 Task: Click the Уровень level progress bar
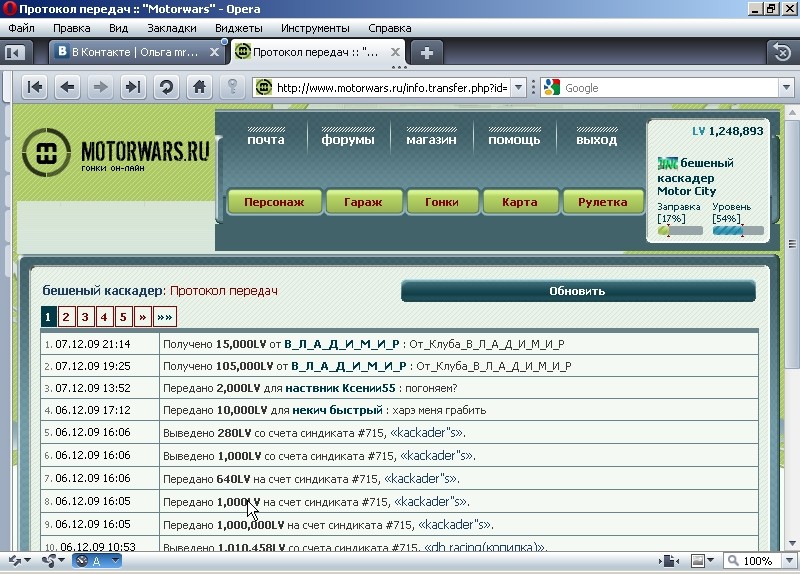738,231
